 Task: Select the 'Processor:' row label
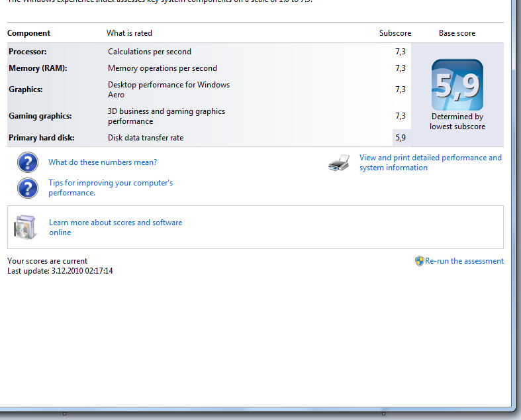[27, 52]
